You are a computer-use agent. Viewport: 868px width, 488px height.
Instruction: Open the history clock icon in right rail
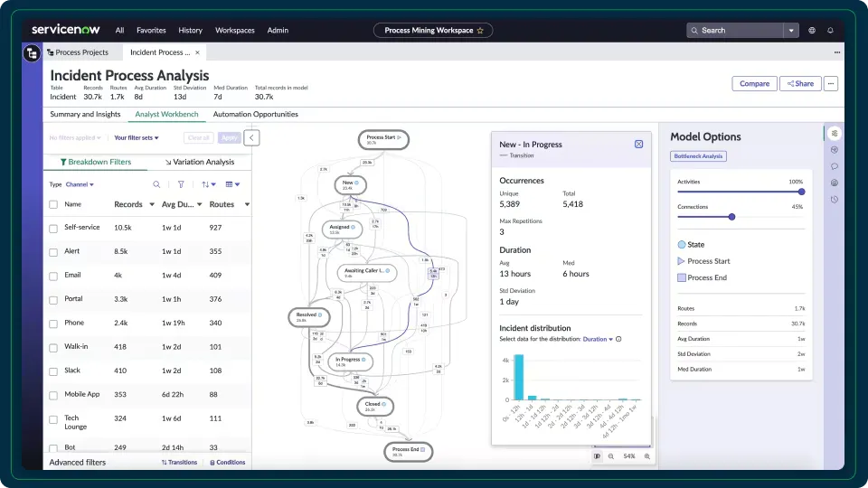pos(835,200)
